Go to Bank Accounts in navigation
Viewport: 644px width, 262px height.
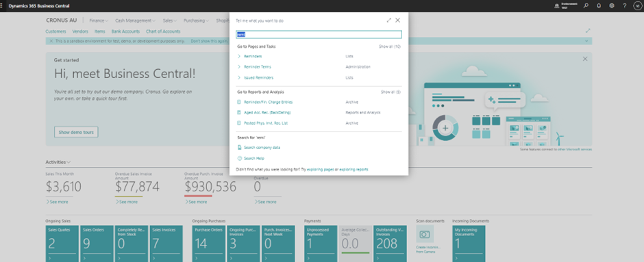pyautogui.click(x=125, y=31)
